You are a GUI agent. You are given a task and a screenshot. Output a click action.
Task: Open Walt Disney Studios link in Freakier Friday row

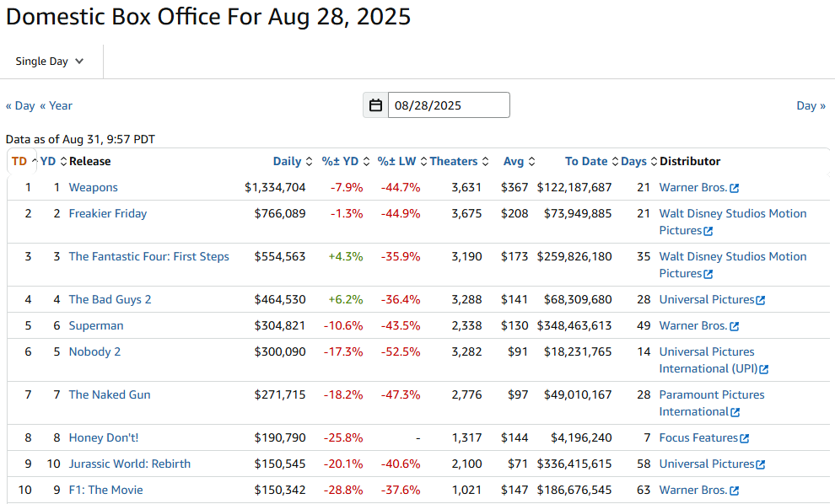[733, 222]
